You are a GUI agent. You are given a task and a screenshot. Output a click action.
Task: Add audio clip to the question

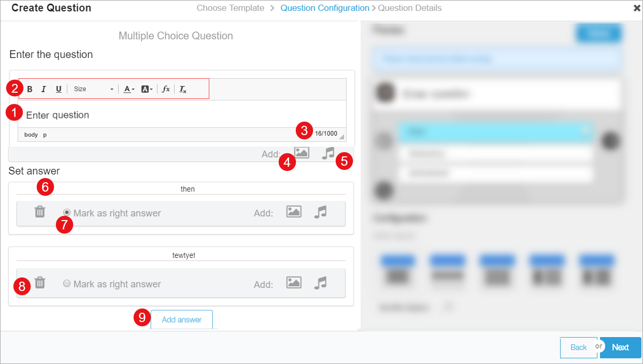pyautogui.click(x=327, y=153)
